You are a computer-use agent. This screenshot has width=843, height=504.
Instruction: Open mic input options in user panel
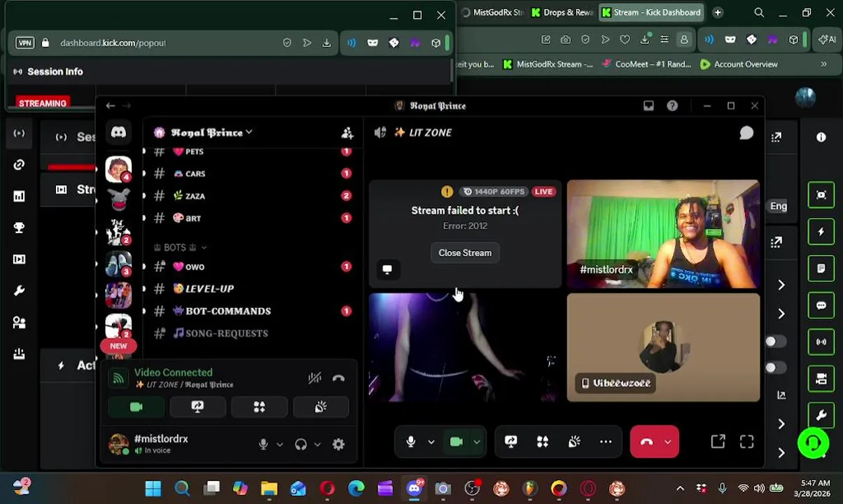[x=279, y=444]
